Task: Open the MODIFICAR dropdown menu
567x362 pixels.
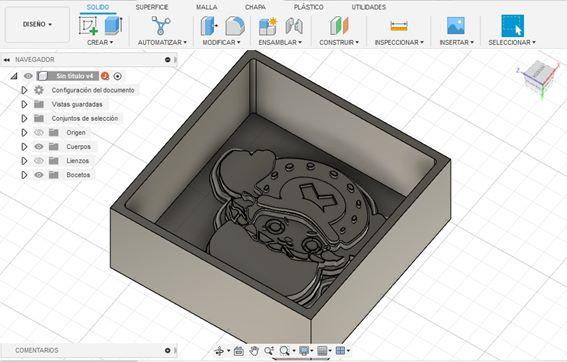Action: pos(221,42)
